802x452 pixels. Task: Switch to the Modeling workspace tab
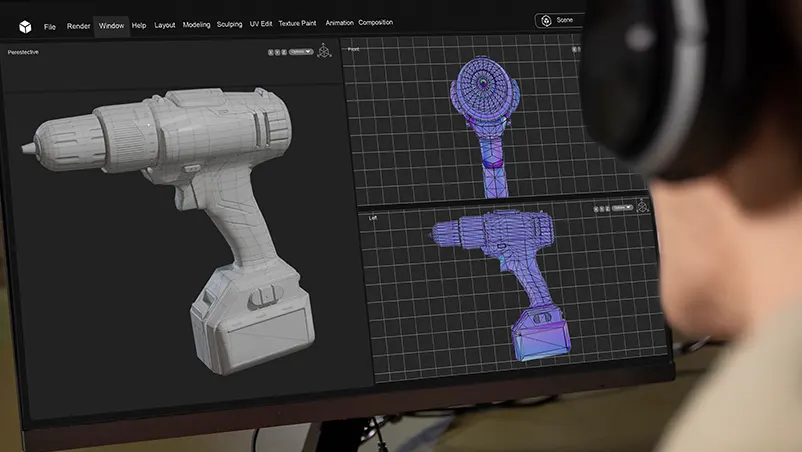pos(196,25)
